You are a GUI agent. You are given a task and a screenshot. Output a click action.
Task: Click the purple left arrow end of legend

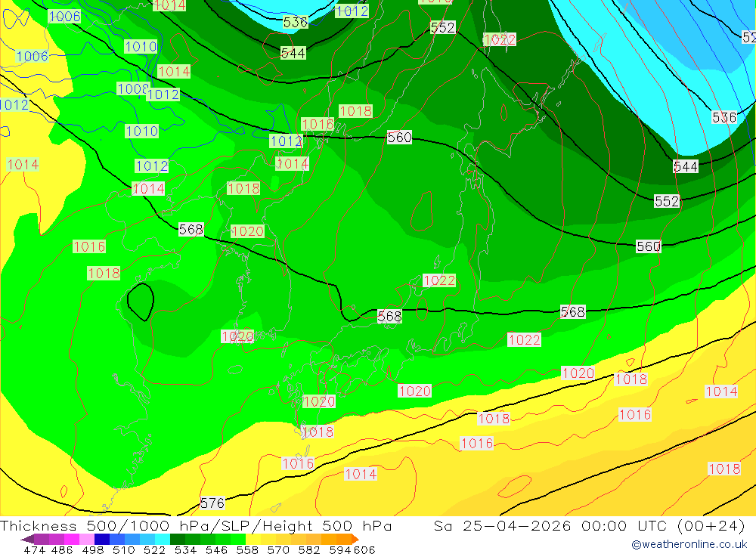[x=27, y=539]
